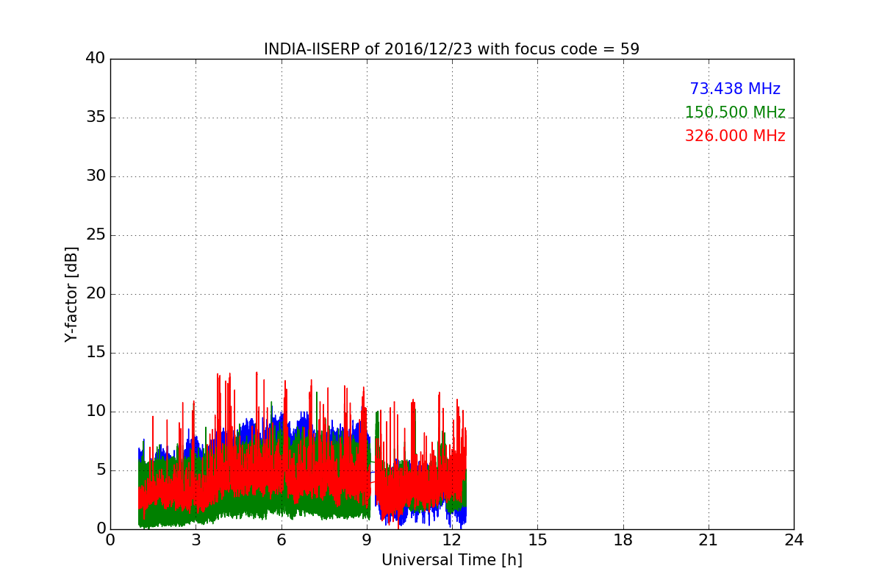The width and height of the screenshot is (882, 588).
Task: Click the y-axis tick label 20
Action: pos(96,294)
